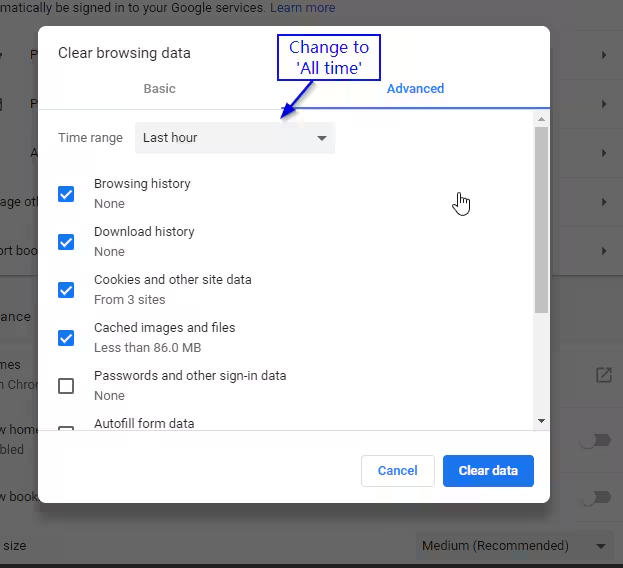The height and width of the screenshot is (568, 623).
Task: Click the 'Less than 86.0 MB' text
Action: tap(147, 348)
